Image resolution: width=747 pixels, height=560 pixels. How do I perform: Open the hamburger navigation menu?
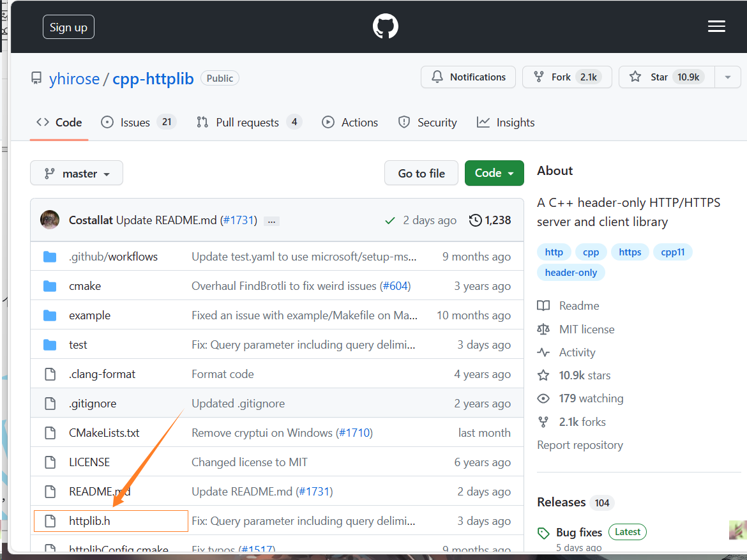pyautogui.click(x=716, y=26)
